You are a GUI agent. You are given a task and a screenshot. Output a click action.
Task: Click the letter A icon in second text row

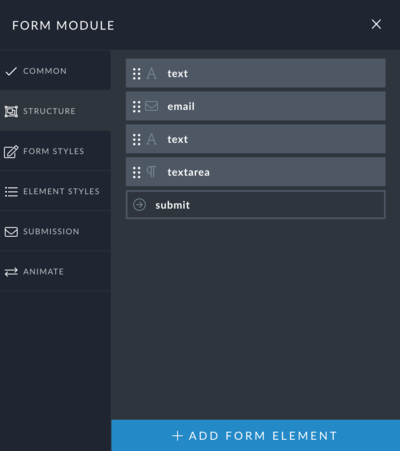151,139
